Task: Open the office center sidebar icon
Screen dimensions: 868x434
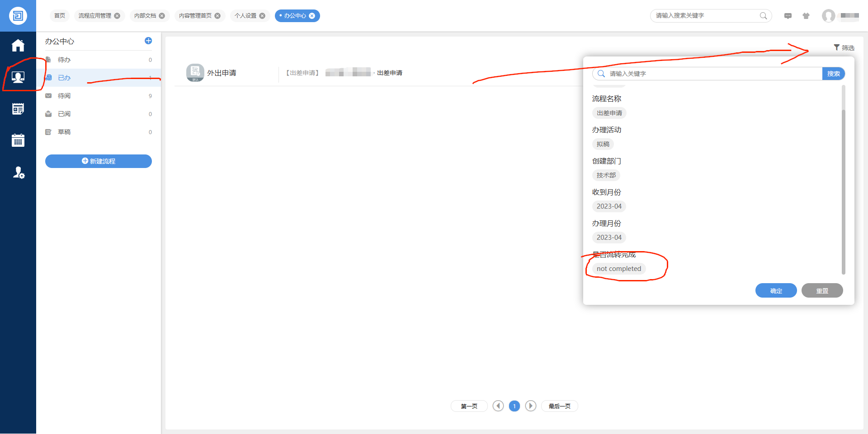Action: pyautogui.click(x=18, y=77)
